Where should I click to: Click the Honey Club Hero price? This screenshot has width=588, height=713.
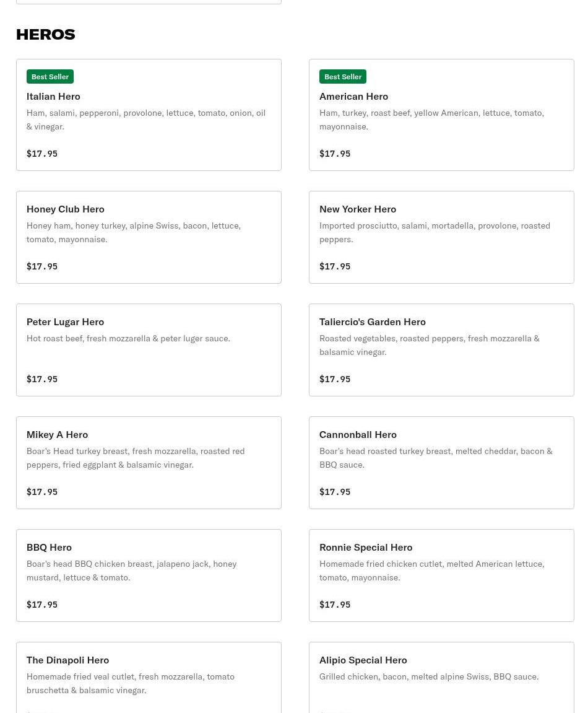(42, 266)
